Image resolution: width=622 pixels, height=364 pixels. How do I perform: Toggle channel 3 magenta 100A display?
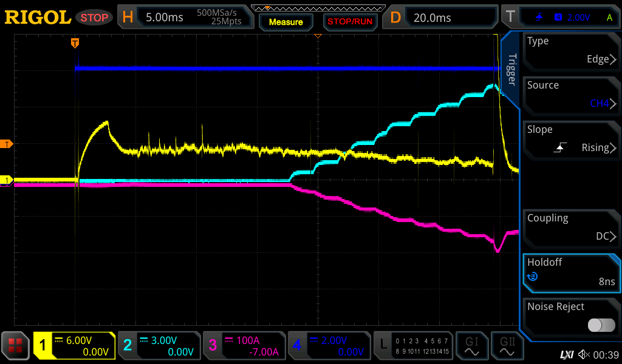(243, 345)
